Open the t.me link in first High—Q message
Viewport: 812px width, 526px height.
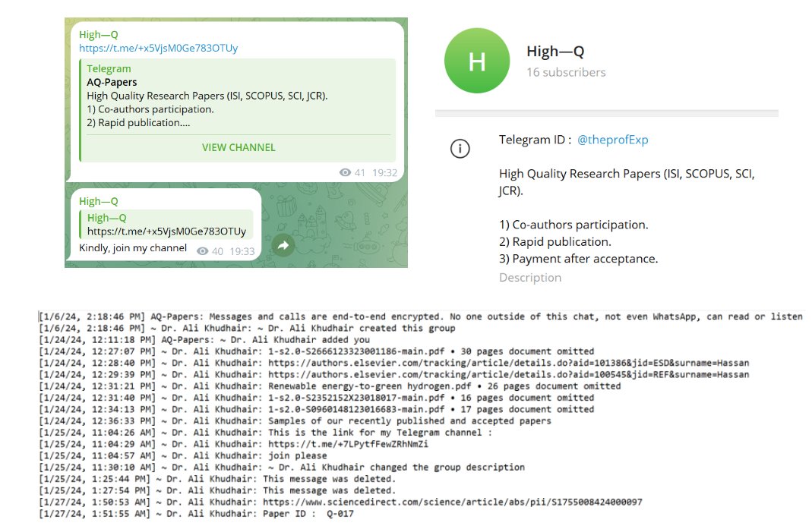[x=158, y=48]
